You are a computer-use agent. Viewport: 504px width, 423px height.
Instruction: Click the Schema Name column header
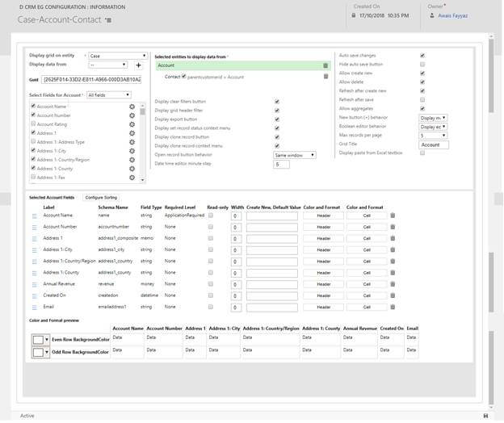click(113, 207)
